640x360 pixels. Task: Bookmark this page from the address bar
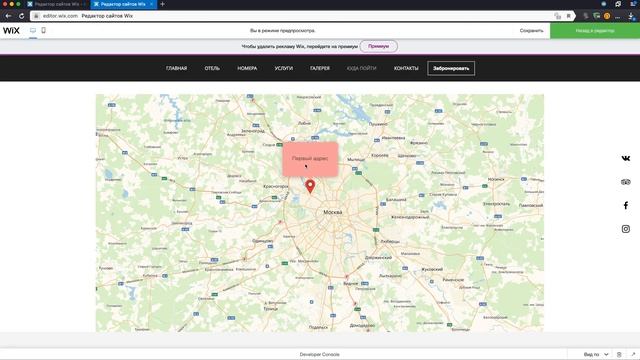pyautogui.click(x=568, y=16)
